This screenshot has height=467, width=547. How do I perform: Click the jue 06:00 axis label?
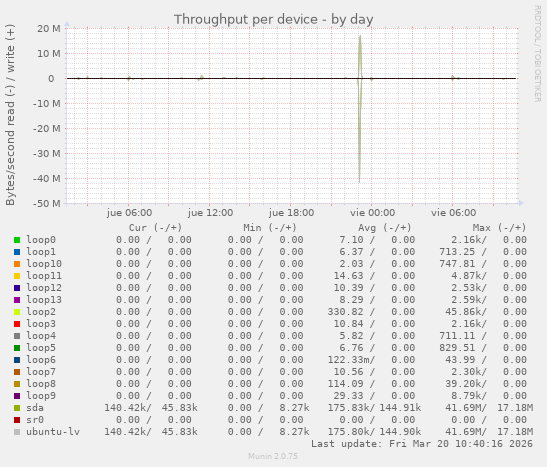pyautogui.click(x=129, y=213)
